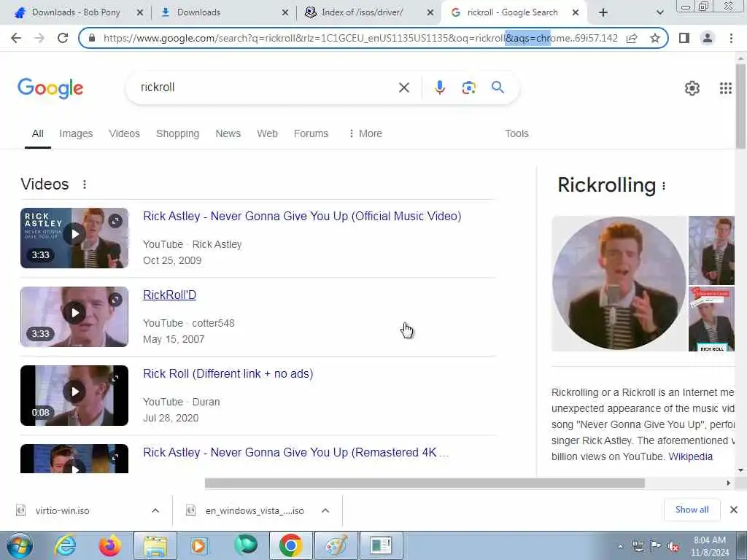747x560 pixels.
Task: Expand the More search filters
Action: 365,134
